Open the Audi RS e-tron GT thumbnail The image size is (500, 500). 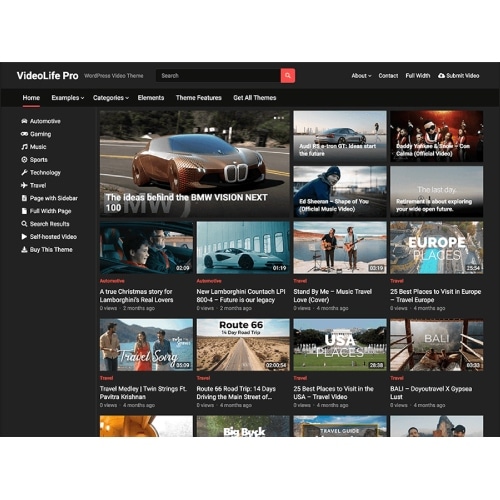340,136
